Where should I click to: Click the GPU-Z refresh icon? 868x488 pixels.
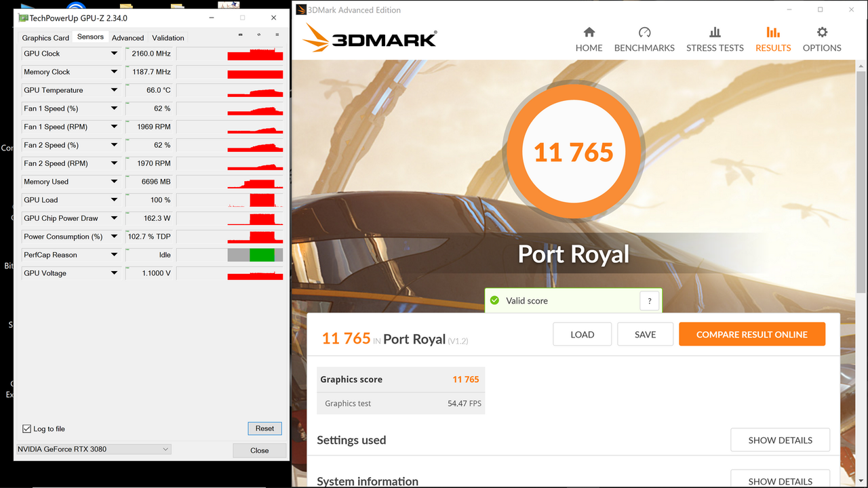(258, 35)
